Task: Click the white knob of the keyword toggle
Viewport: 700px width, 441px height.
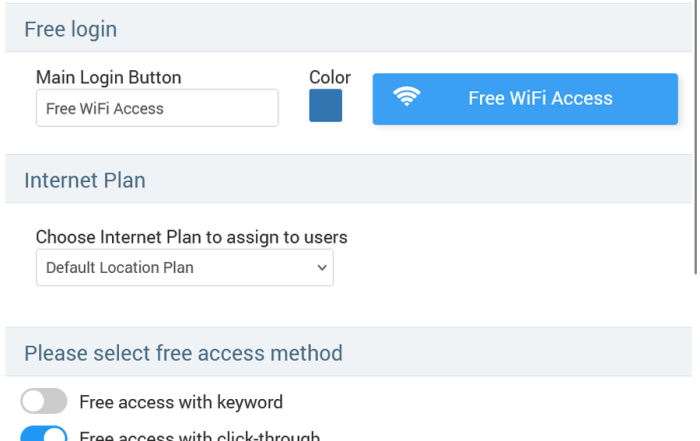Action: (x=33, y=401)
